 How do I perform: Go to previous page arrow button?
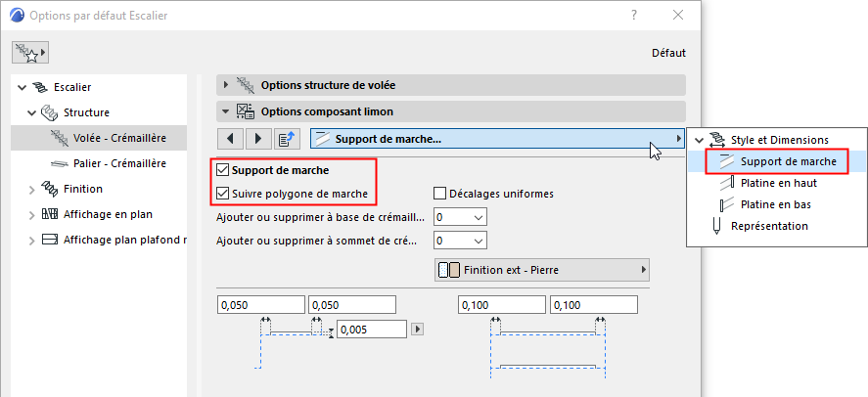coord(229,139)
